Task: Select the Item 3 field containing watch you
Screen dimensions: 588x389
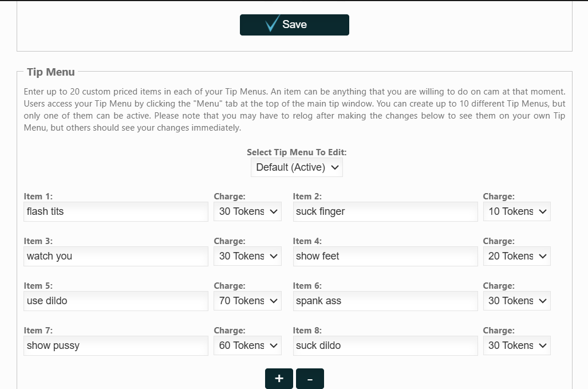Action: tap(116, 256)
